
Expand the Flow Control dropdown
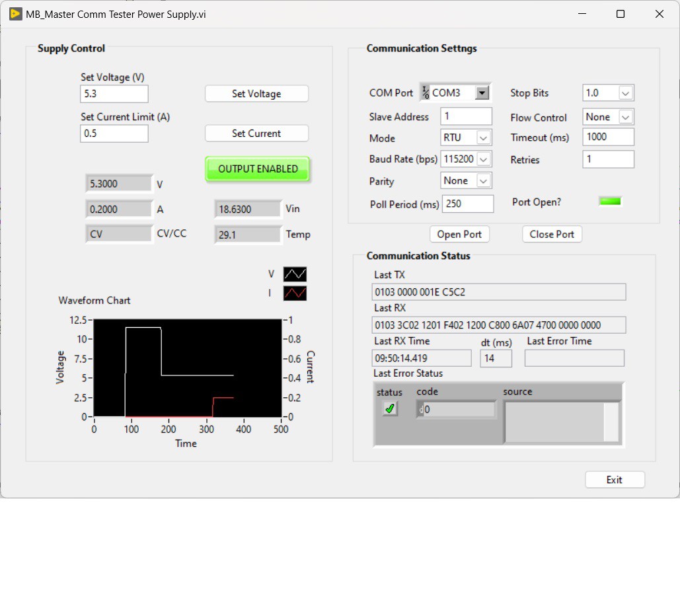pyautogui.click(x=625, y=118)
